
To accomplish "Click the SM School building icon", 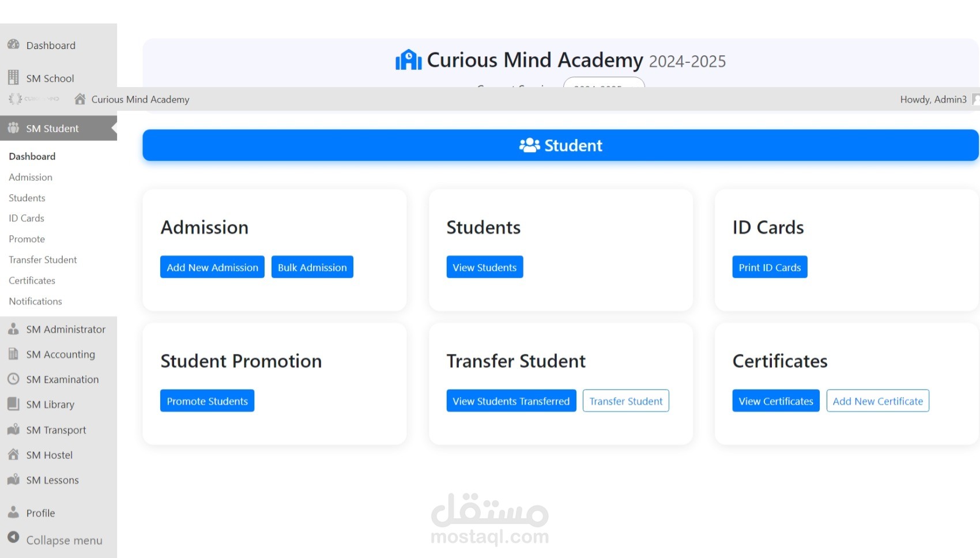I will click(x=13, y=77).
